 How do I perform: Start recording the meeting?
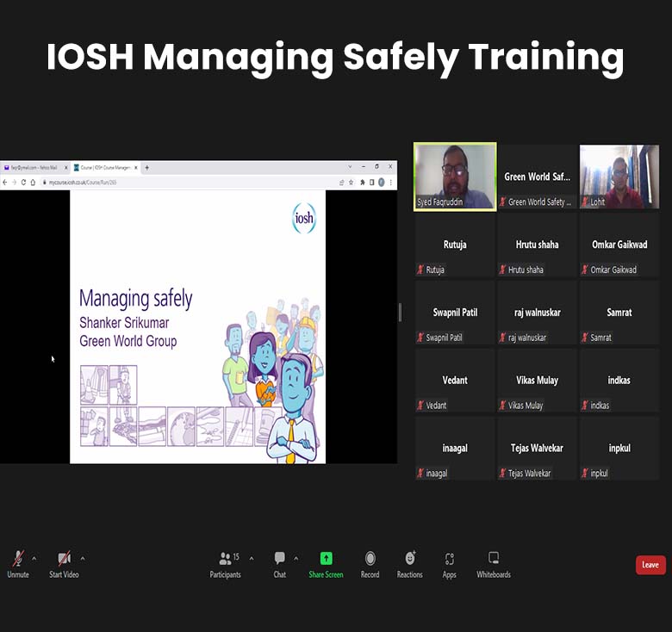pyautogui.click(x=370, y=559)
